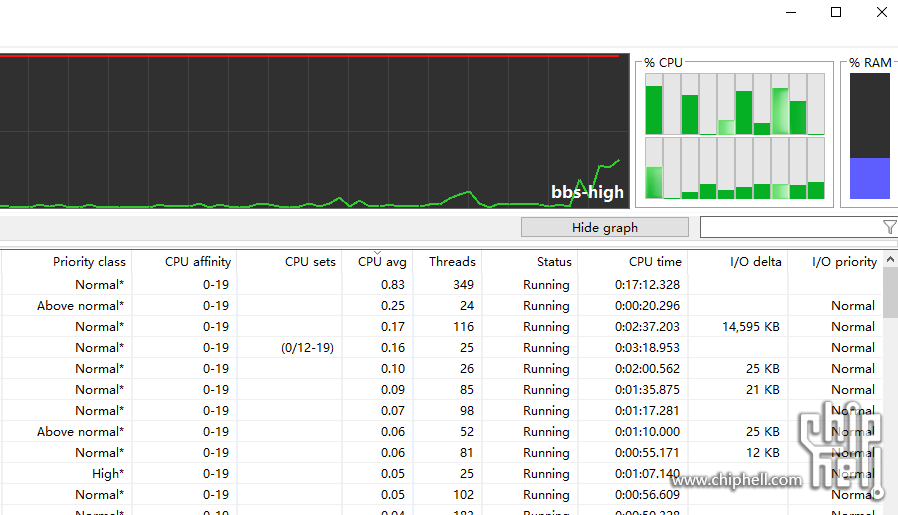Click the bbs-high power plan label

(587, 192)
